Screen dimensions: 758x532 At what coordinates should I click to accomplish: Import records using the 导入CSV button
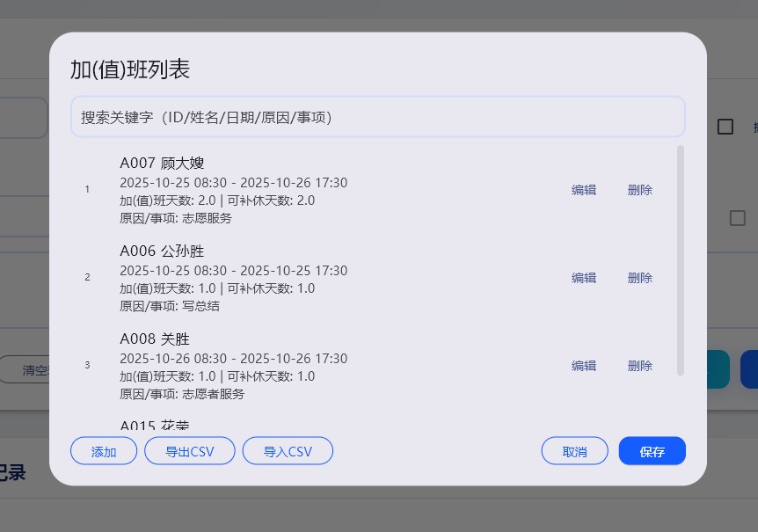(x=288, y=450)
